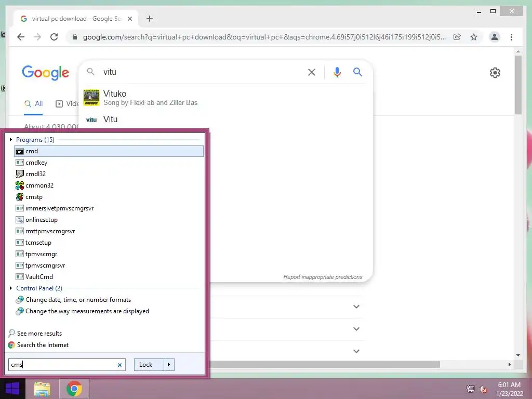
Task: Clear the Start menu search box
Action: pyautogui.click(x=119, y=365)
